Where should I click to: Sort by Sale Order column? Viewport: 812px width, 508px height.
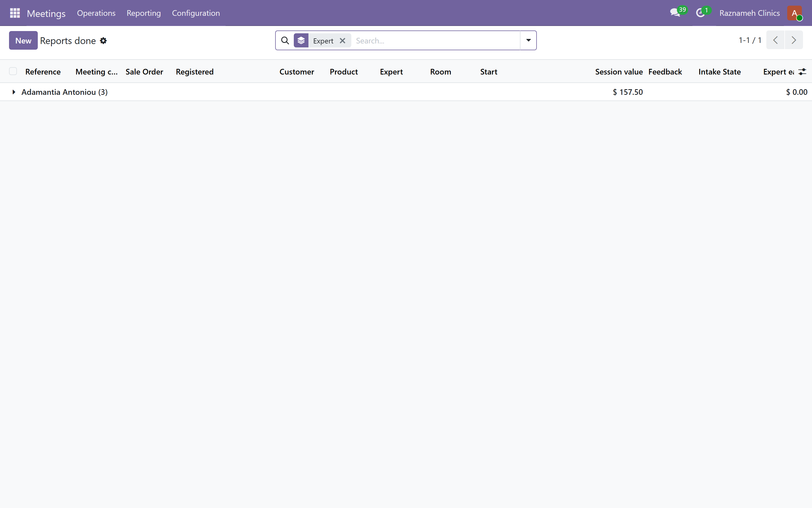click(x=144, y=72)
